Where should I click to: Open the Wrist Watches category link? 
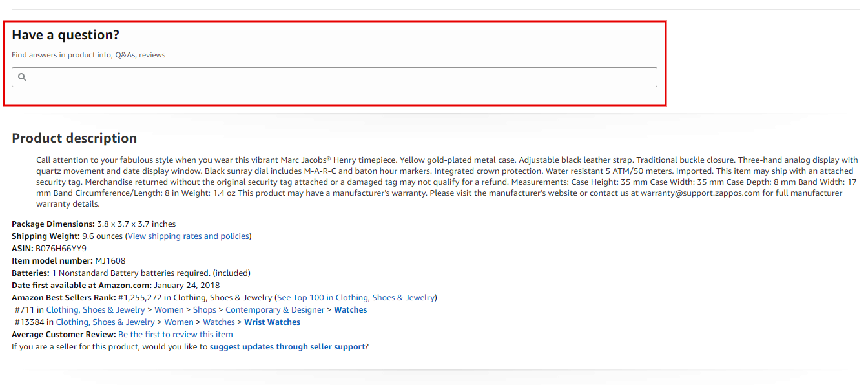pyautogui.click(x=272, y=322)
